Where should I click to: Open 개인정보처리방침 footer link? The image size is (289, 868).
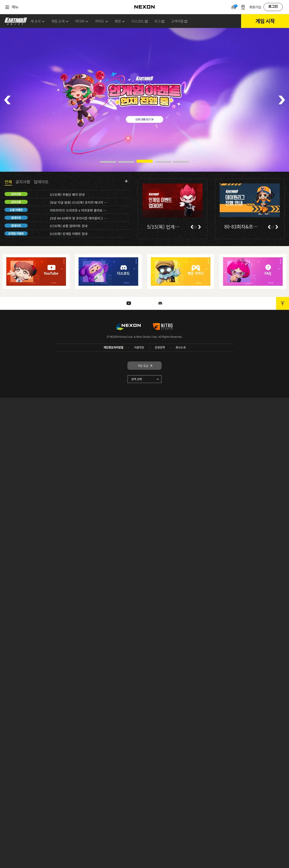click(x=113, y=347)
